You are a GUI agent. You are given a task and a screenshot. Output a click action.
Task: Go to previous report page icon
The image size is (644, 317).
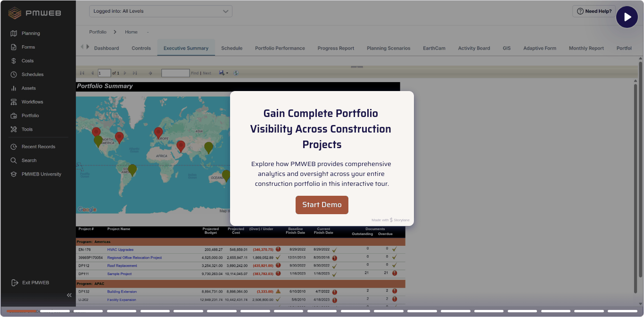point(92,73)
